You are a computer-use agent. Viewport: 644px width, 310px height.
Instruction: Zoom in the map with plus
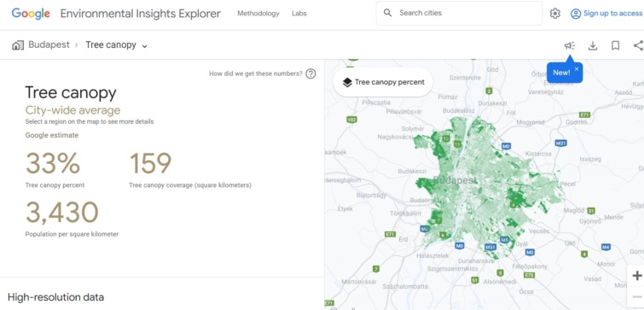(x=637, y=276)
